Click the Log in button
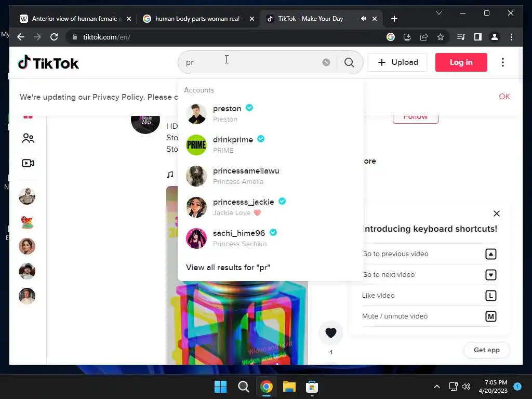The height and width of the screenshot is (399, 532). click(x=461, y=62)
